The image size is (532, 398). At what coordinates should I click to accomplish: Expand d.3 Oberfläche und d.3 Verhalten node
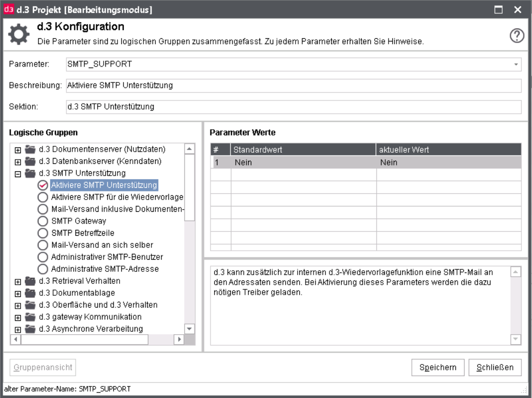point(18,305)
